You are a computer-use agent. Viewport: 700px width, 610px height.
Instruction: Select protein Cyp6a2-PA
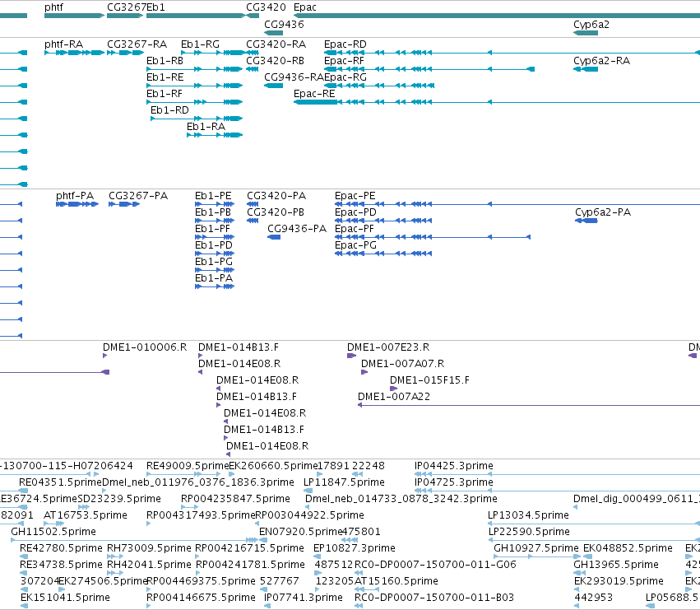click(x=586, y=221)
